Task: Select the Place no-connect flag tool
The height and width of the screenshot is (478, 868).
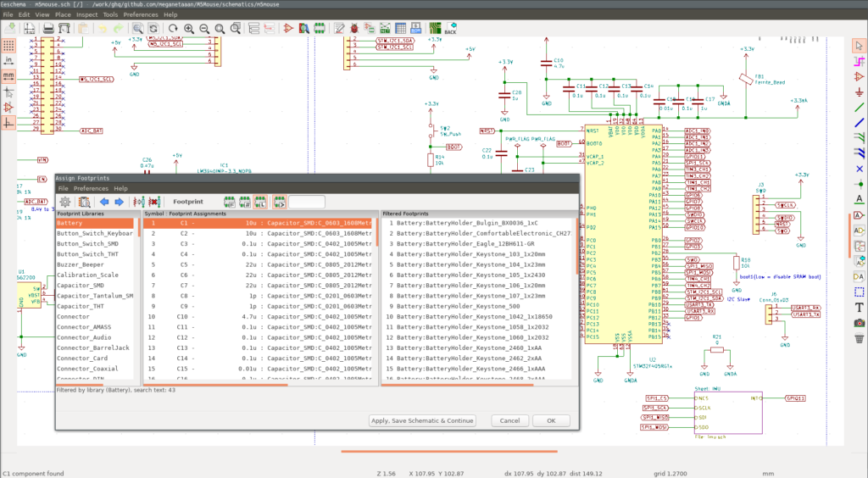Action: tap(860, 169)
